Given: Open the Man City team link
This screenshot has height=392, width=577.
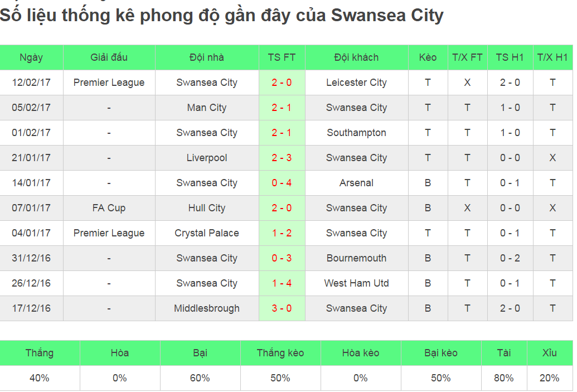Looking at the screenshot, I should click(x=207, y=108).
